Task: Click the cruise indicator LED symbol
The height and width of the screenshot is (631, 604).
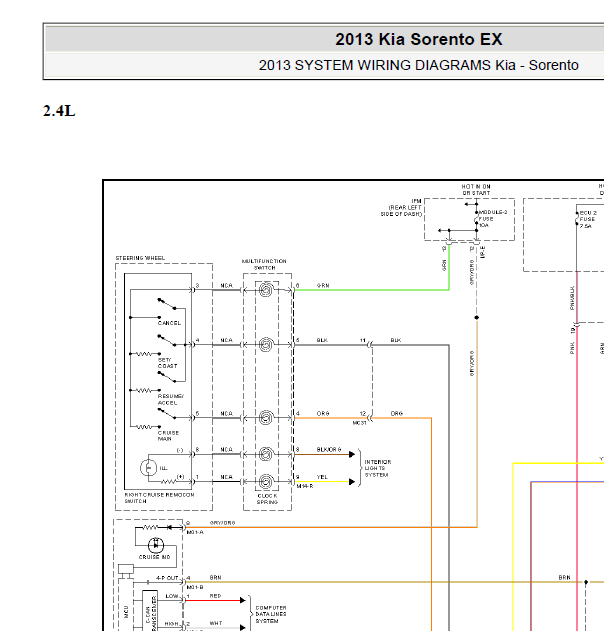Action: click(156, 545)
